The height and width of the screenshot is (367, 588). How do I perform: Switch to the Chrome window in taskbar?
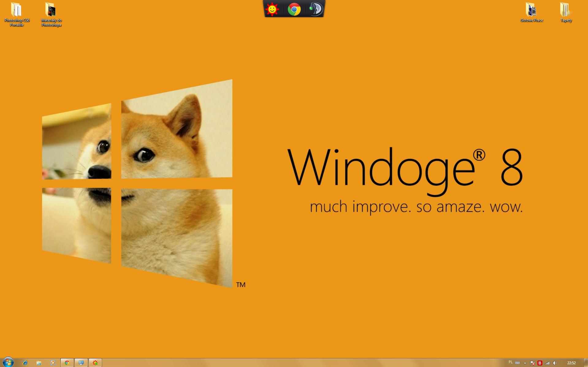coord(67,363)
